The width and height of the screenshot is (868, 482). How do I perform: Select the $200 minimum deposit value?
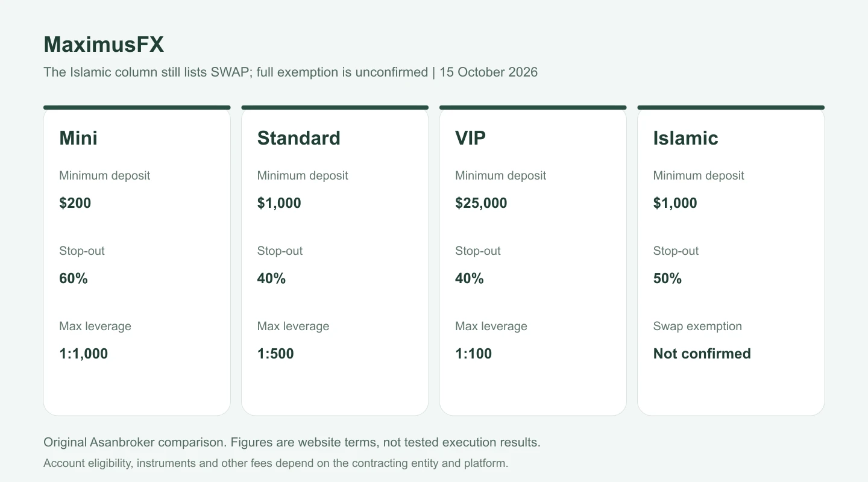point(75,203)
